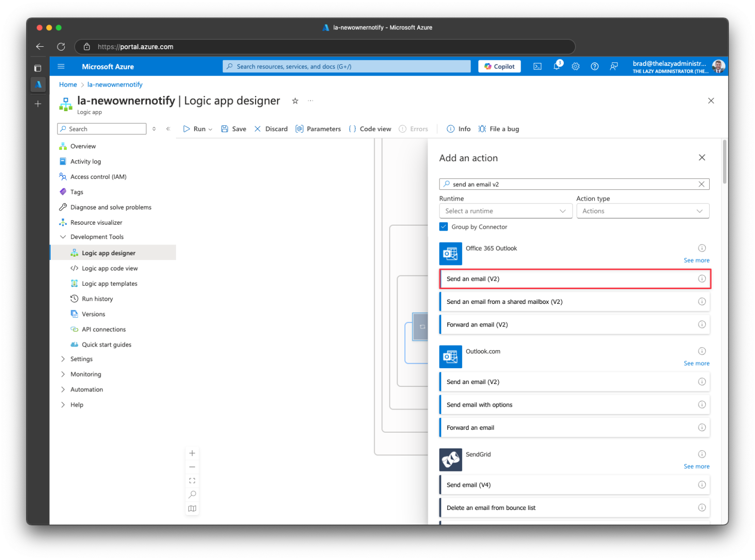Open a new browser tab with plus

click(38, 104)
